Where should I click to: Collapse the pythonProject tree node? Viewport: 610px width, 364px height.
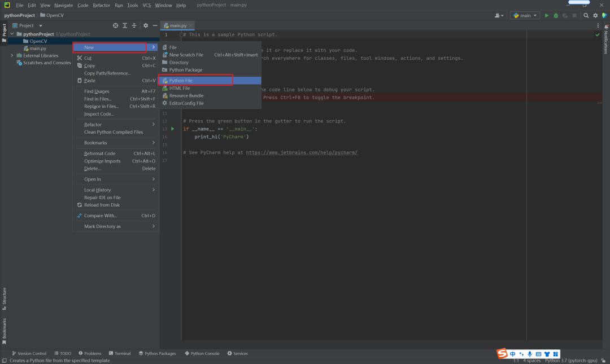click(12, 34)
